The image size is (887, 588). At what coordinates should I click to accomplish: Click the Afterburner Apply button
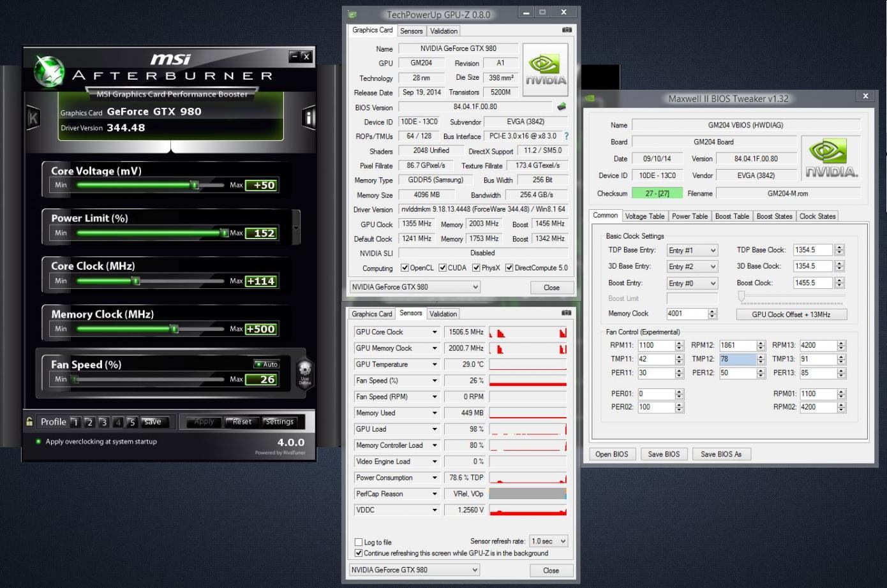pos(204,422)
